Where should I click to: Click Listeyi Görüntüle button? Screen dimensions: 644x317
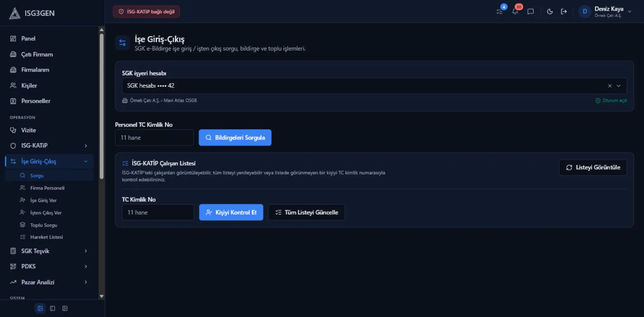point(593,168)
